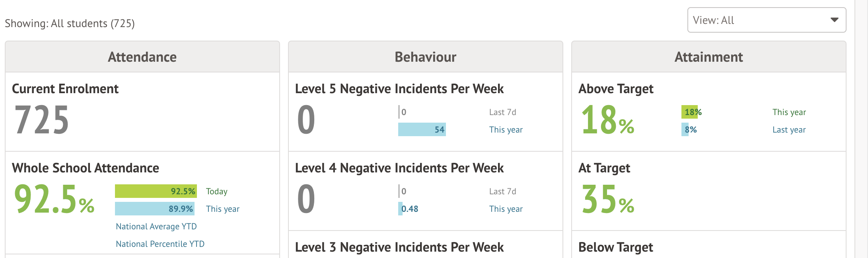Open the Current Enrolment 725 figure

pos(42,120)
